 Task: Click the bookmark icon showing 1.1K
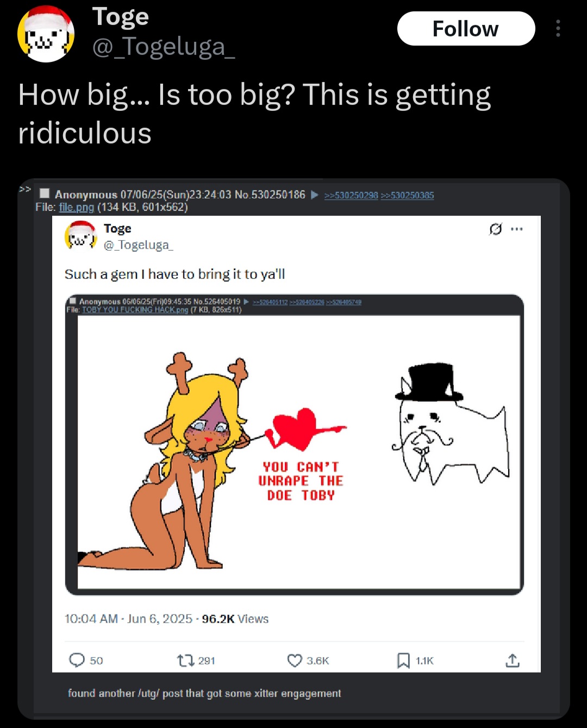(x=403, y=661)
